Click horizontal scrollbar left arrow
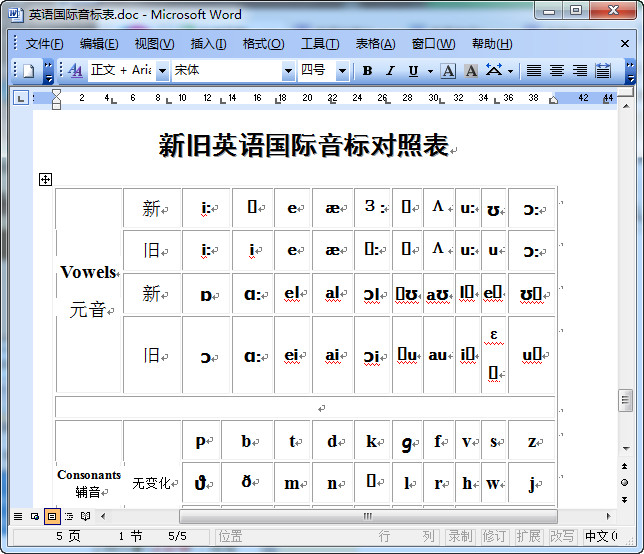Screen dimensions: 644x554 point(103,516)
